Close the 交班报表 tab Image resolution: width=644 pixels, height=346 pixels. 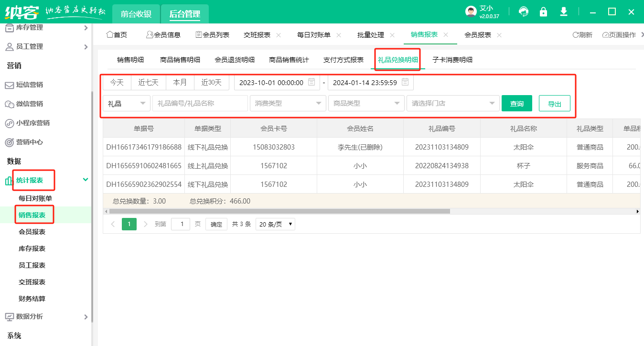279,35
